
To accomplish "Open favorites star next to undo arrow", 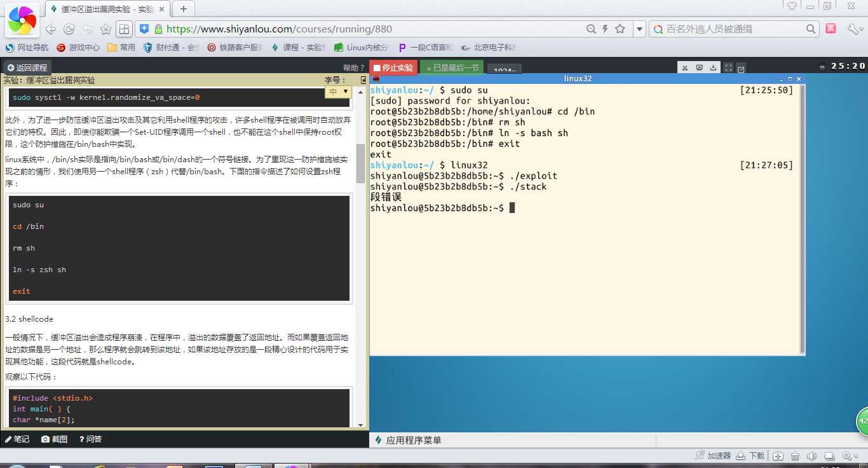I will pyautogui.click(x=105, y=29).
